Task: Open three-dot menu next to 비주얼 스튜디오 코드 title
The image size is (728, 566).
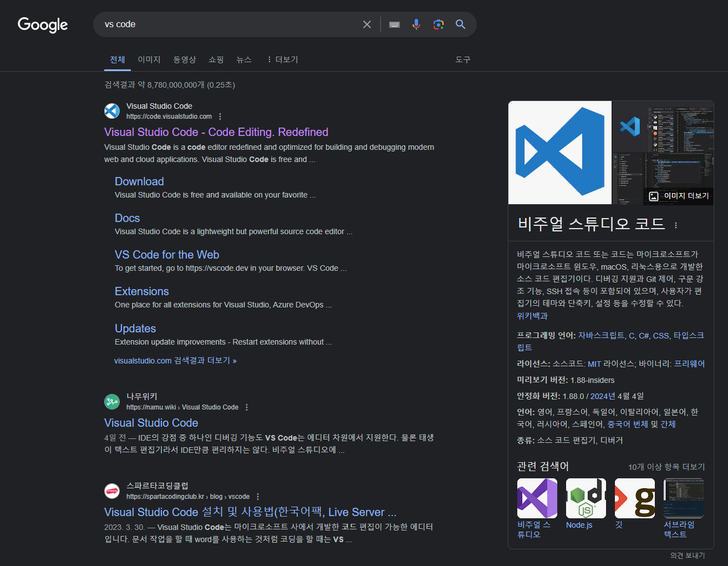Action: [x=676, y=225]
